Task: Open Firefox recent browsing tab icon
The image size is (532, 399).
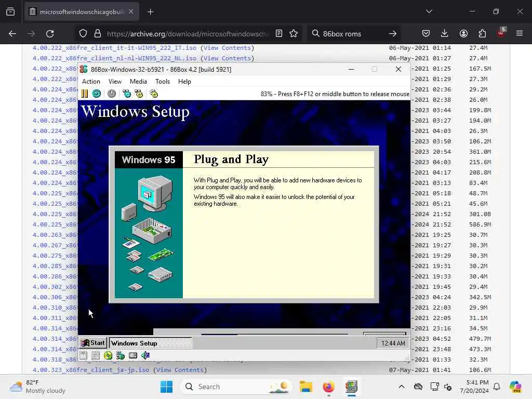Action: tap(10, 12)
